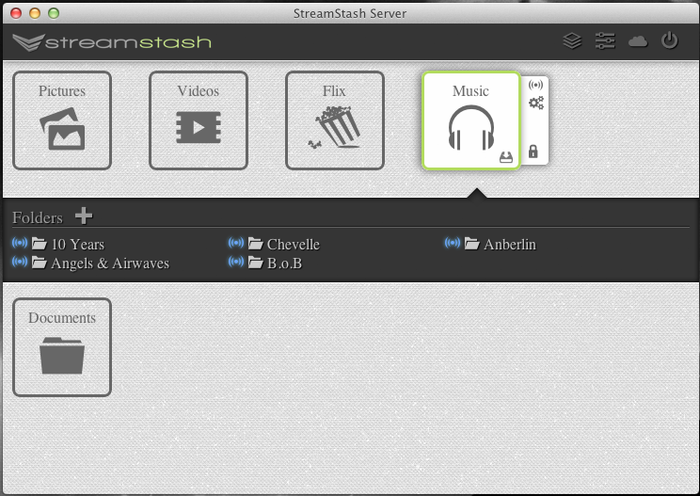
Task: Select the 'Anberlin' folder name
Action: pos(510,245)
